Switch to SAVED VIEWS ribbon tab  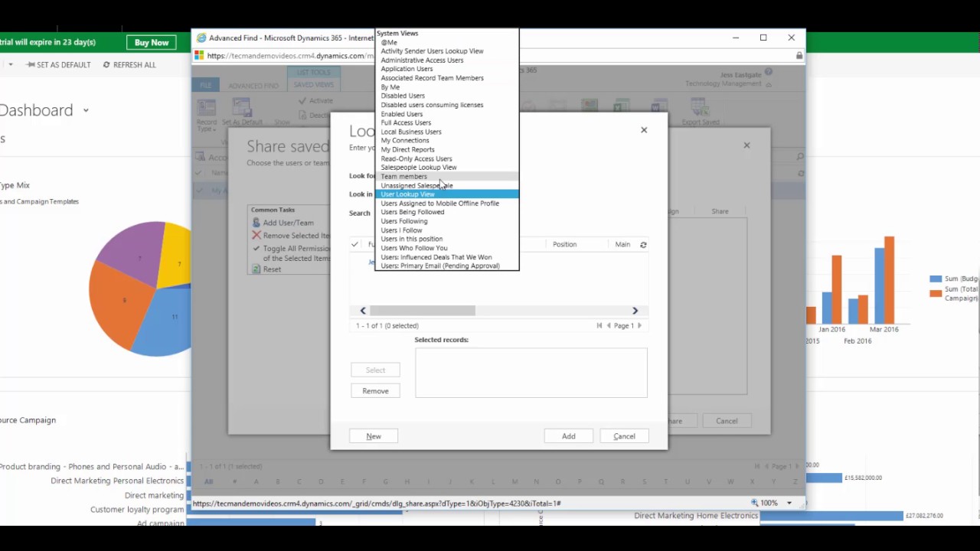coord(313,85)
